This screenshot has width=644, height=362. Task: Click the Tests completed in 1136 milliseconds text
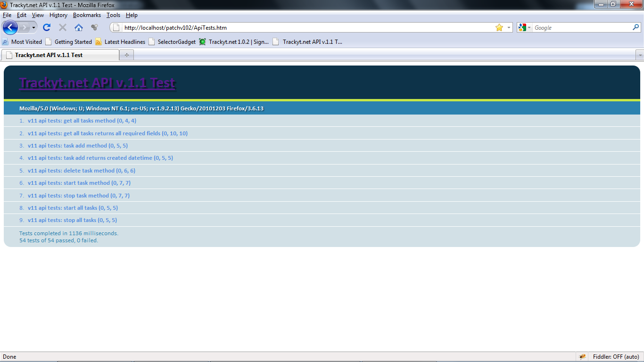(x=69, y=233)
